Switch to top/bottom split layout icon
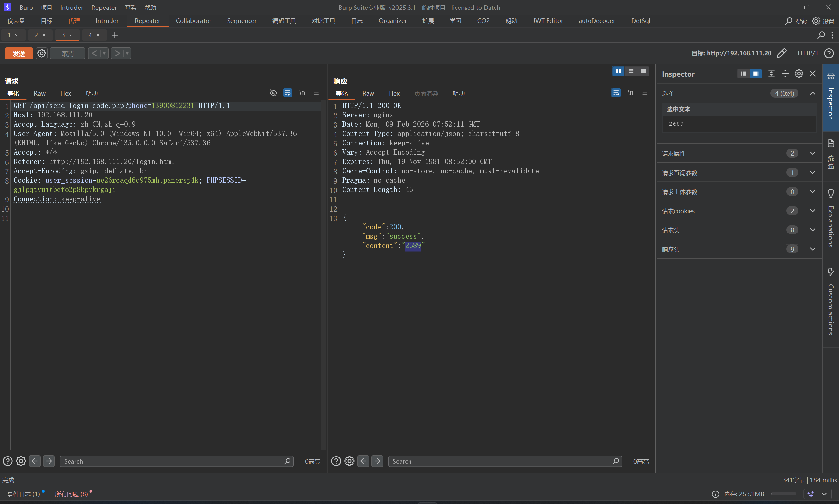Viewport: 839px width, 504px height. pyautogui.click(x=631, y=71)
